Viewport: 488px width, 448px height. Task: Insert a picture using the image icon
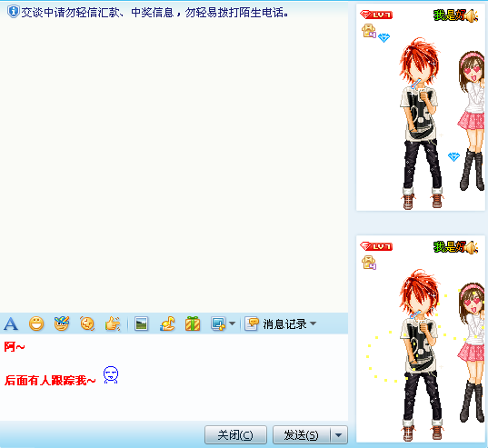point(141,324)
